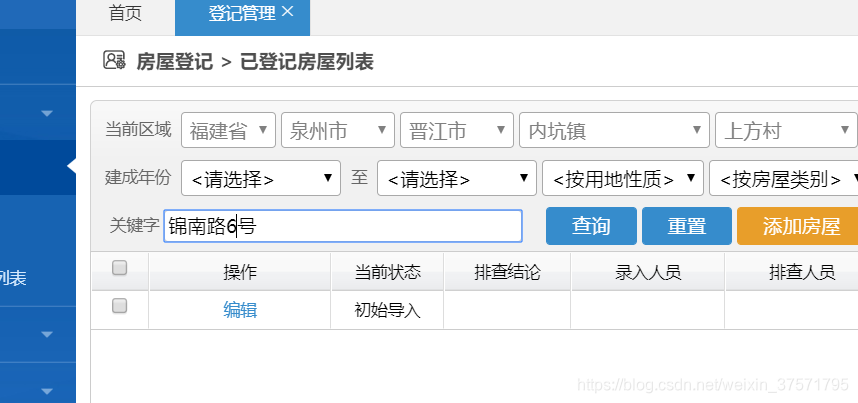Click 房屋登记 in the breadcrumb

tap(175, 61)
